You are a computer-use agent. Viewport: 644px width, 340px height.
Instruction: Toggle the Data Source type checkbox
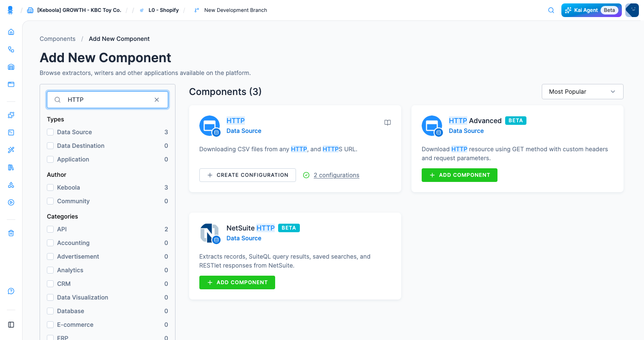tap(50, 132)
